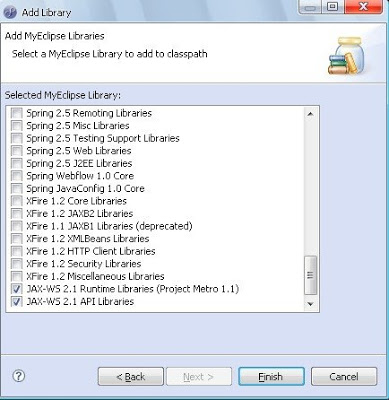Tick Spring 2.5 Testing Support Libraries checkbox

(x=16, y=138)
